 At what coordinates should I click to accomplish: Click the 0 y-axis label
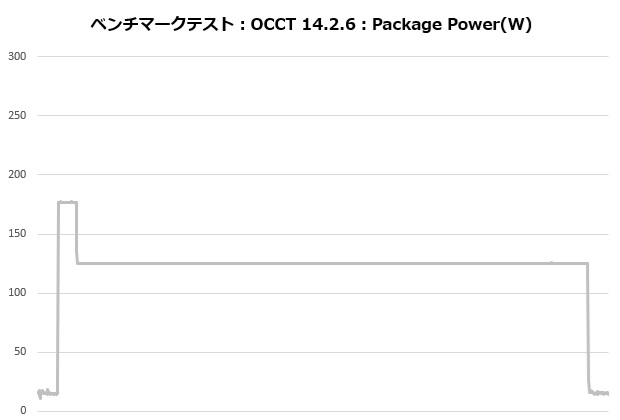(23, 411)
